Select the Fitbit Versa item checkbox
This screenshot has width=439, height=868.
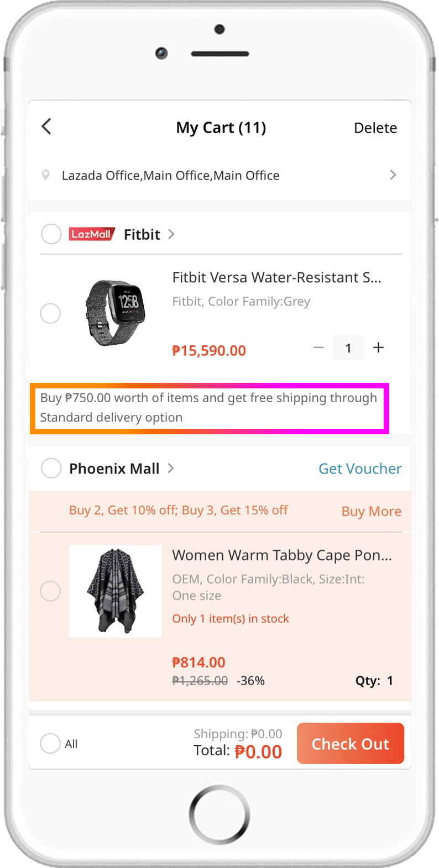(50, 314)
